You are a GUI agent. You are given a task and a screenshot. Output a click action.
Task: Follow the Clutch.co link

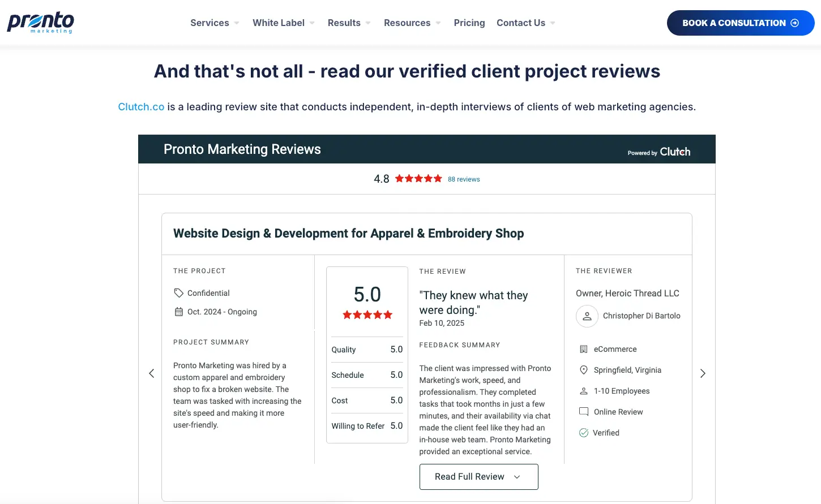pyautogui.click(x=141, y=107)
